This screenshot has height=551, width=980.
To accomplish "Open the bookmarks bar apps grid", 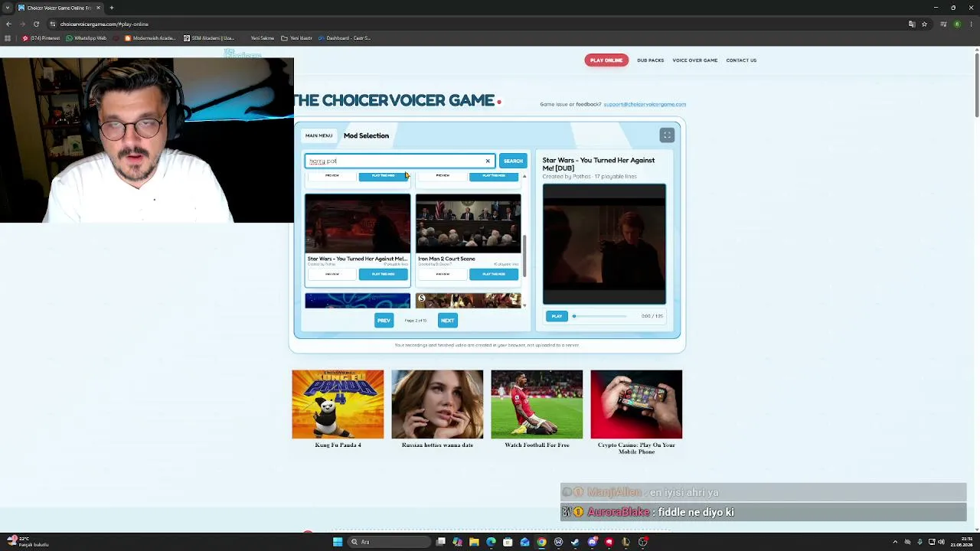I will pos(8,38).
